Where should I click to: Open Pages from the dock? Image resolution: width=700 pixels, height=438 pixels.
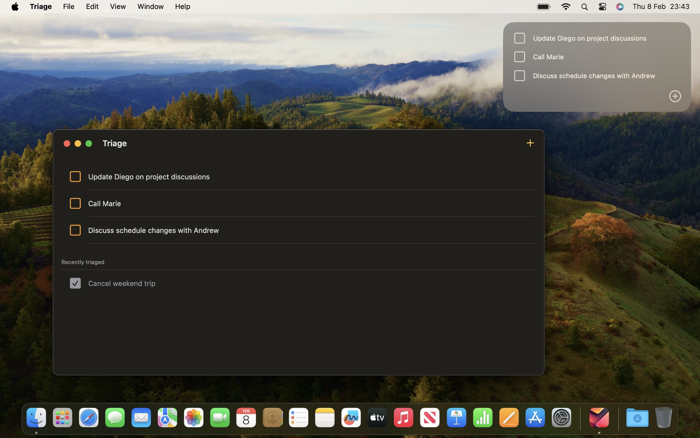click(509, 418)
